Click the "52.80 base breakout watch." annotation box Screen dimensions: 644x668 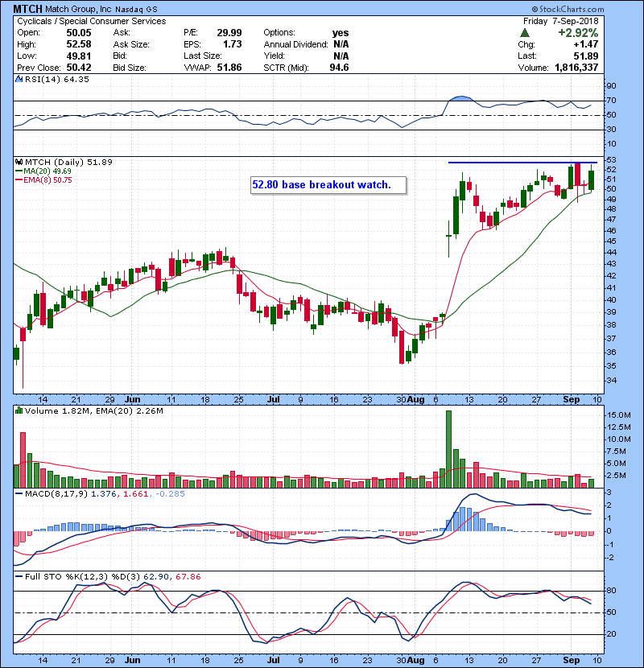pos(328,185)
